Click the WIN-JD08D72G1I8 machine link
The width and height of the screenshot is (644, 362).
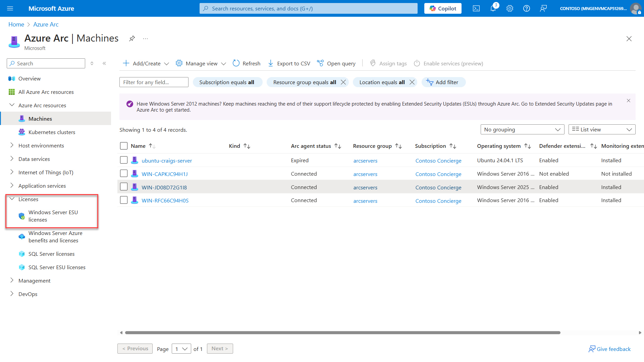pyautogui.click(x=165, y=187)
